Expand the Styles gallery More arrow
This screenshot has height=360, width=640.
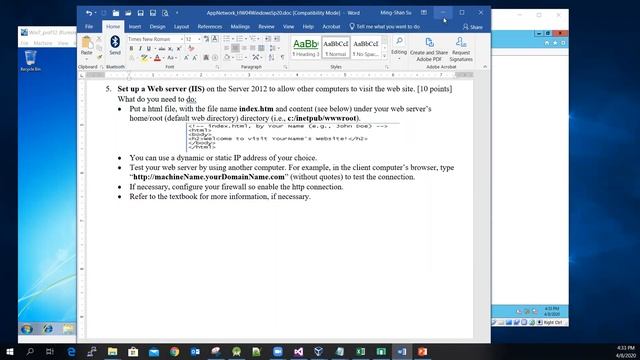384,56
